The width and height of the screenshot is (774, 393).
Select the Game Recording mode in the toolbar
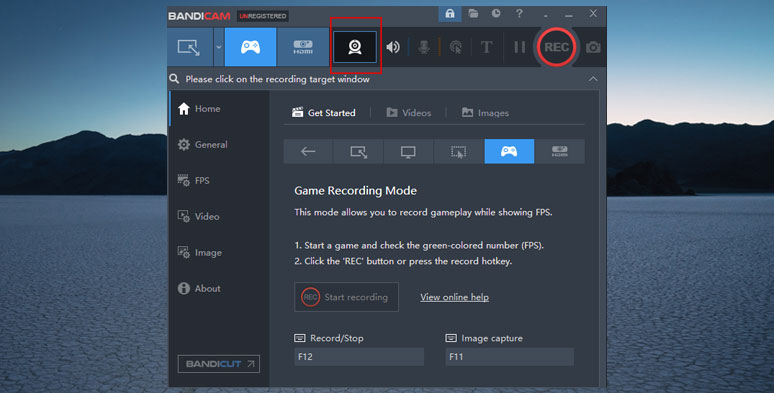click(x=250, y=47)
